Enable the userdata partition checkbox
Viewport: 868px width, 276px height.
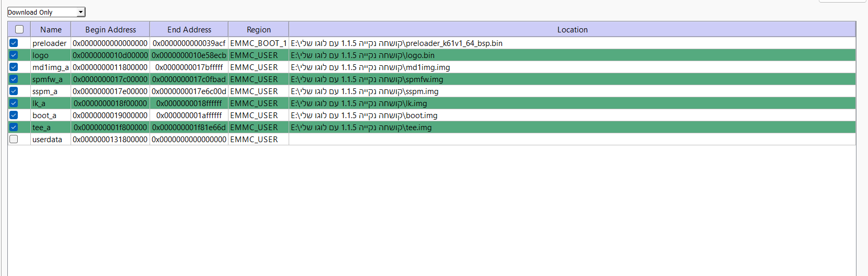click(14, 139)
